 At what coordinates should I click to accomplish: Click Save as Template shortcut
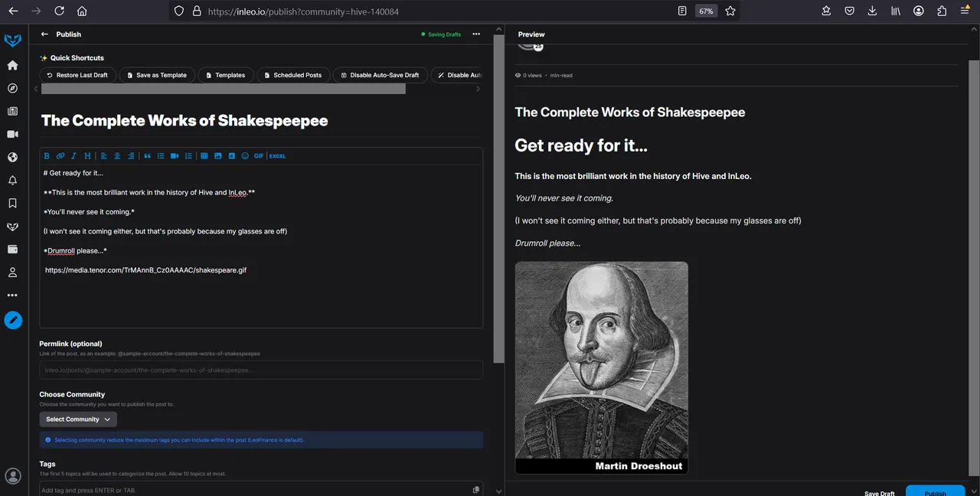click(157, 75)
